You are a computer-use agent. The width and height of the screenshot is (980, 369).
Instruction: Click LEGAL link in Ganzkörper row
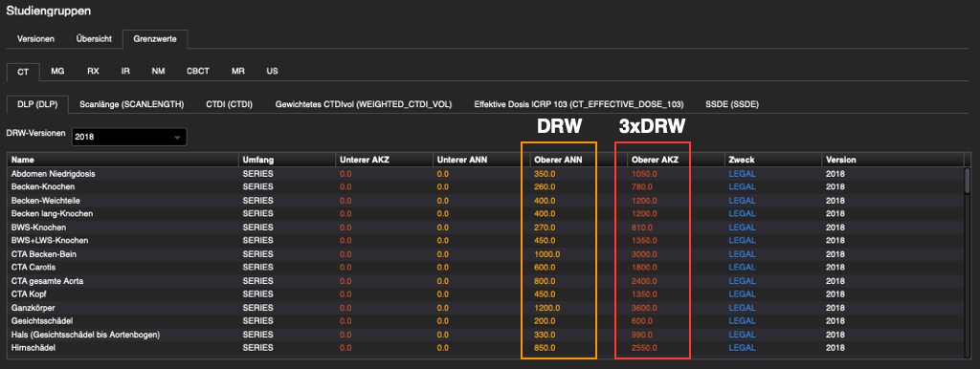pos(742,308)
